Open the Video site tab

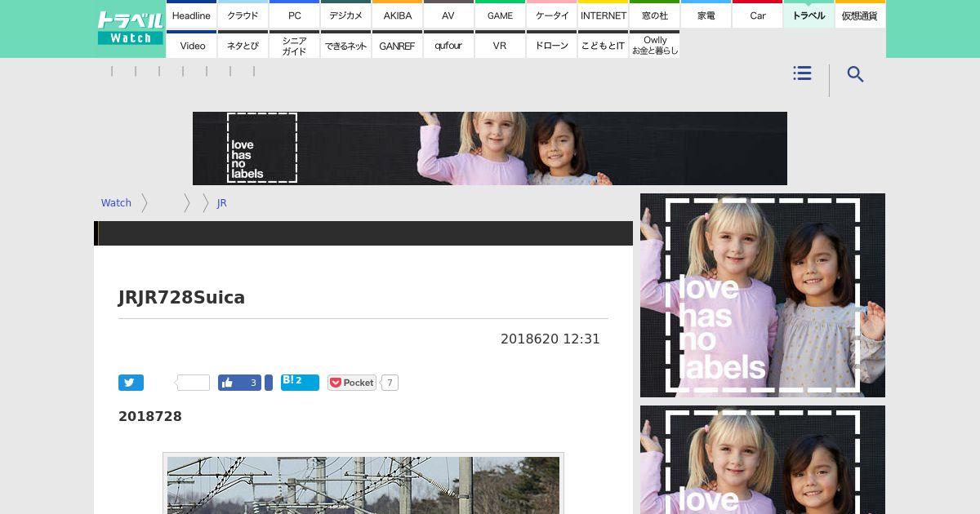coord(191,45)
